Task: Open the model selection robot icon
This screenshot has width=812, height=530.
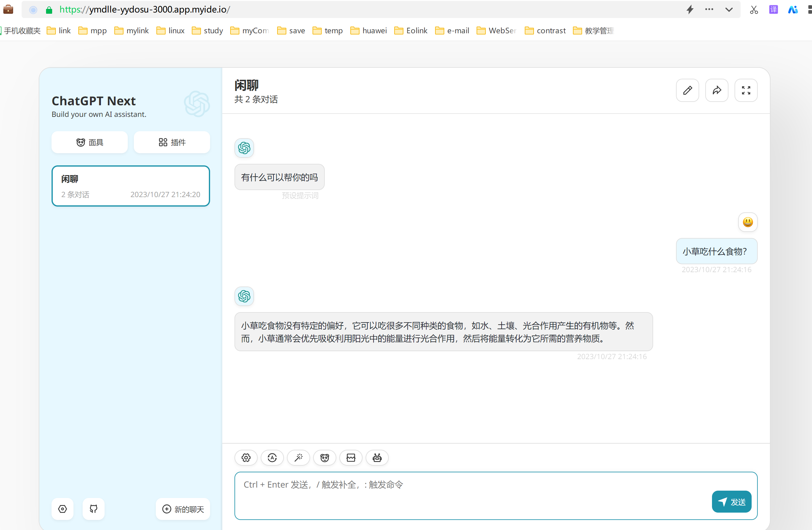Action: pos(377,458)
